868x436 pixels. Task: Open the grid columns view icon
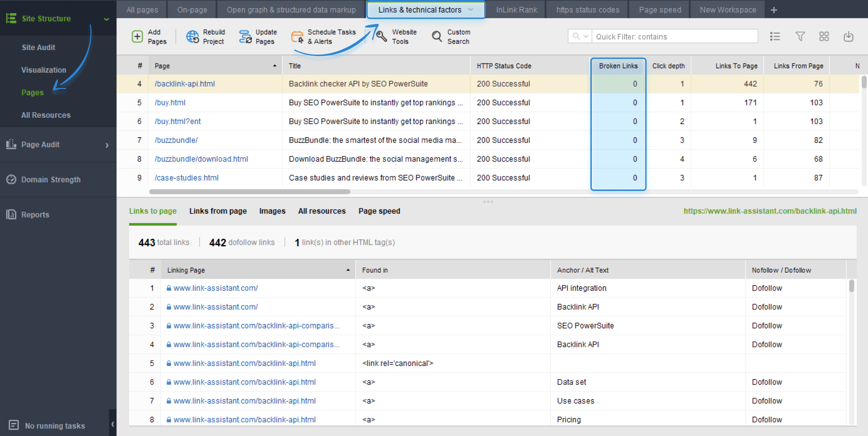(x=824, y=37)
